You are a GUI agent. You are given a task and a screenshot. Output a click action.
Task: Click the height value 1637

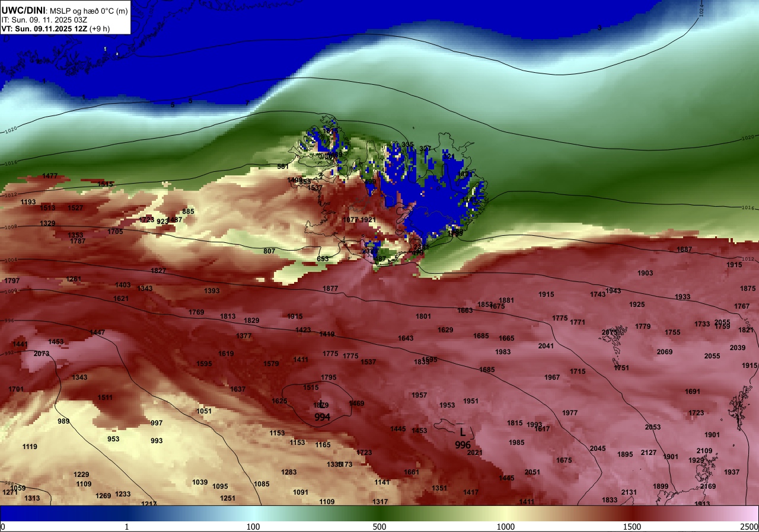tap(238, 389)
